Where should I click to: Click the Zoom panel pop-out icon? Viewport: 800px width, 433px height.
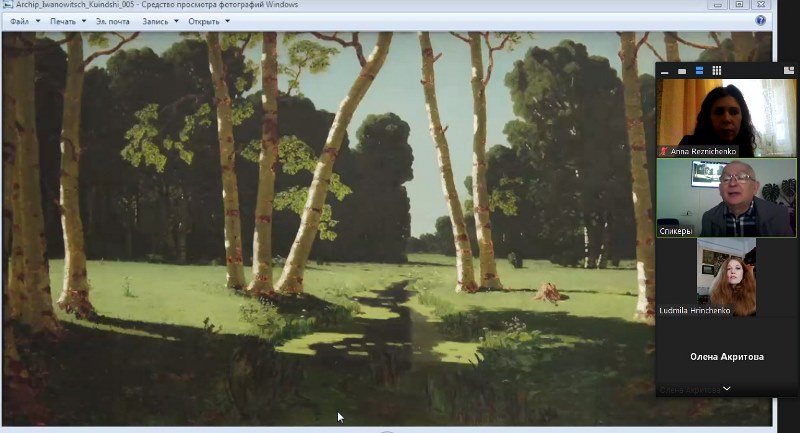click(x=790, y=70)
